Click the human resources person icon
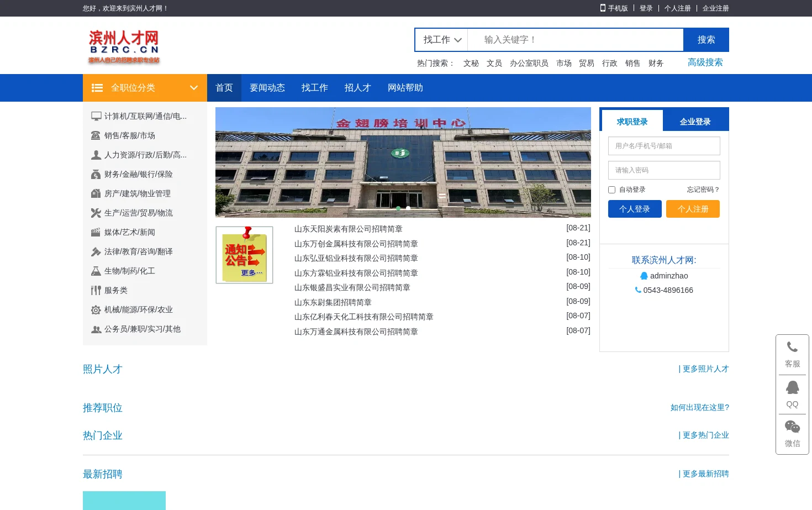The width and height of the screenshot is (812, 510). tap(96, 155)
